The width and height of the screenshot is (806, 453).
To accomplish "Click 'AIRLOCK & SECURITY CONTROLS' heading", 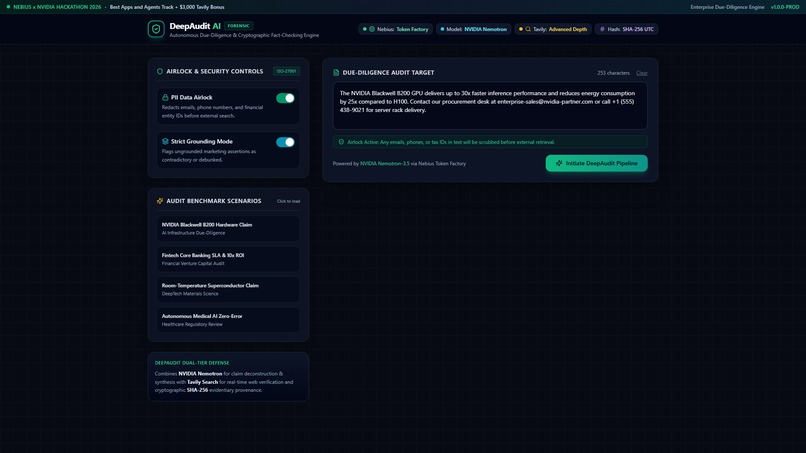I will tap(214, 71).
